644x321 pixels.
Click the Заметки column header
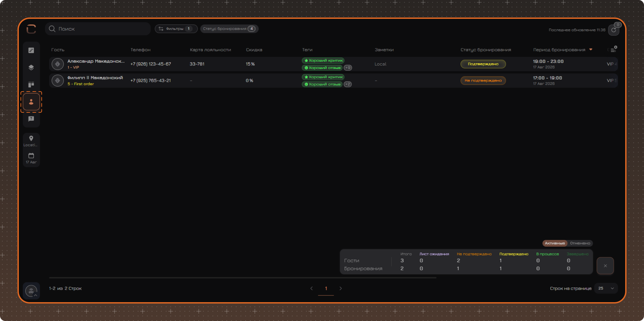pos(384,50)
